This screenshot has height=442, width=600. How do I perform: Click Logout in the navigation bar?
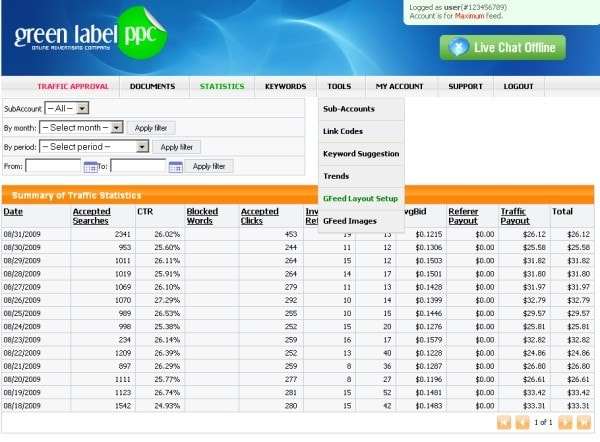[518, 86]
